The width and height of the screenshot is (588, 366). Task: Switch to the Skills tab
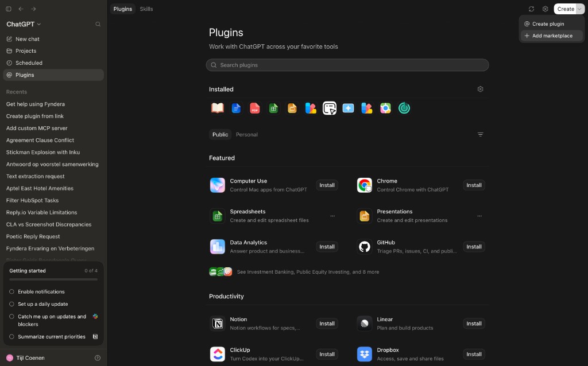tap(146, 9)
